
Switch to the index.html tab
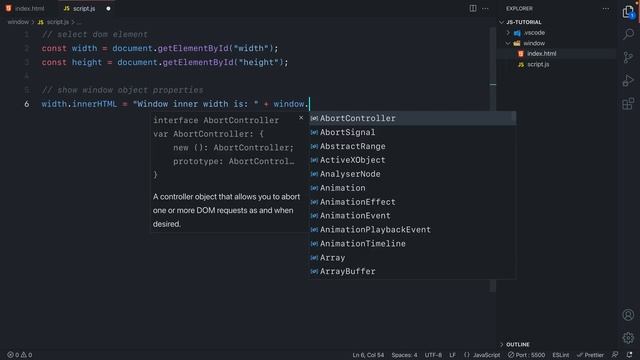(x=25, y=8)
